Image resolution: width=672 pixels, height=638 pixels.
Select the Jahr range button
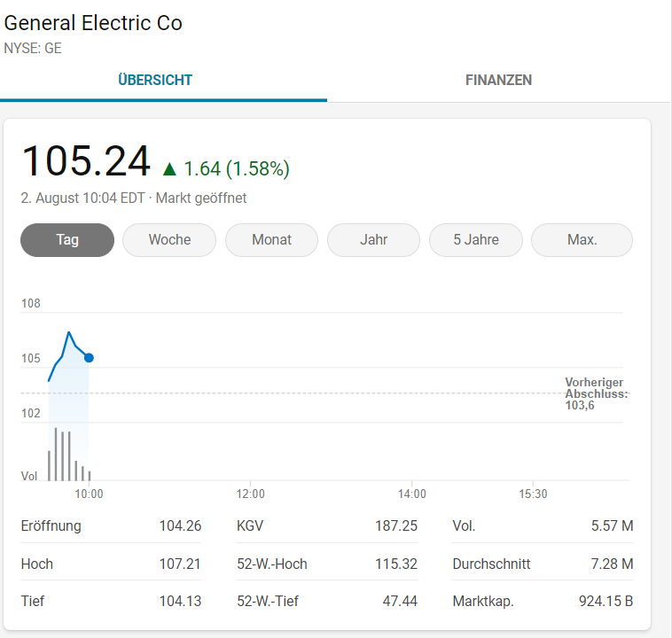[373, 239]
